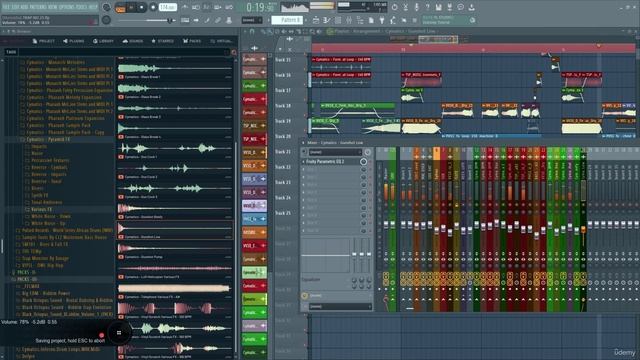
Task: Expand the Reverse - Cymbals folder
Action: tap(49, 167)
